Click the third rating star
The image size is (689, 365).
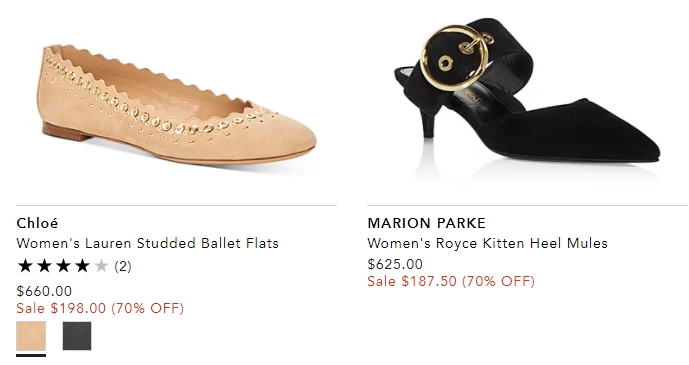click(63, 266)
